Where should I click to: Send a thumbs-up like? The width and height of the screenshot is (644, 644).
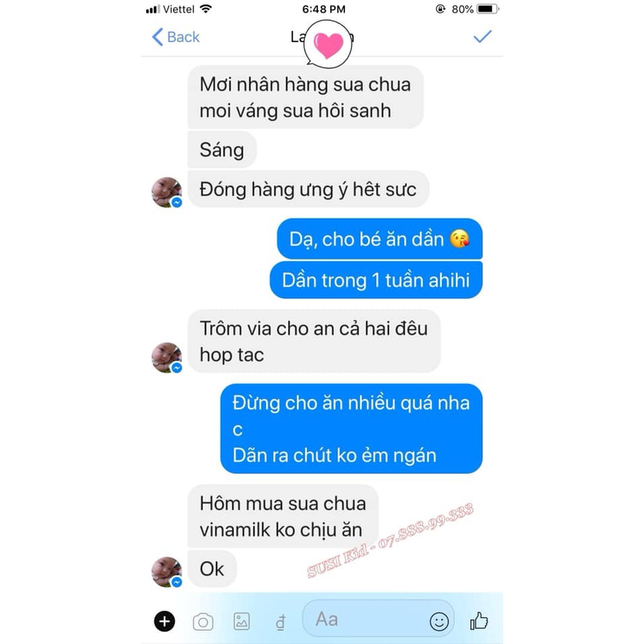tap(479, 621)
